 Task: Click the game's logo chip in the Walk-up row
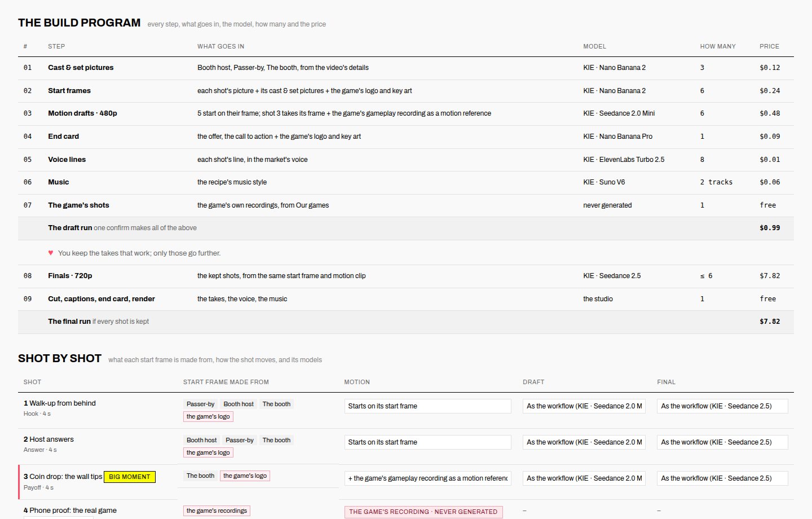(x=208, y=416)
